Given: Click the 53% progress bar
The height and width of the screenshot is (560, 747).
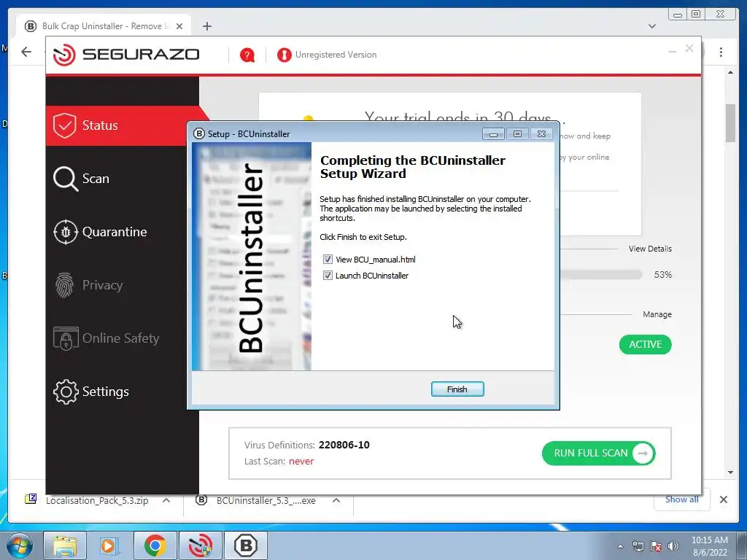Looking at the screenshot, I should [x=601, y=275].
